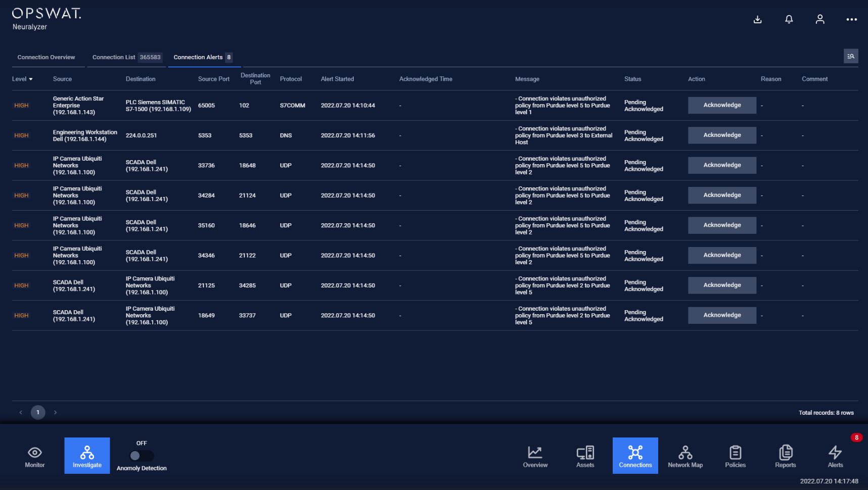Click message about Purdue level 3 to External Host
Image resolution: width=868 pixels, height=490 pixels.
tap(564, 135)
